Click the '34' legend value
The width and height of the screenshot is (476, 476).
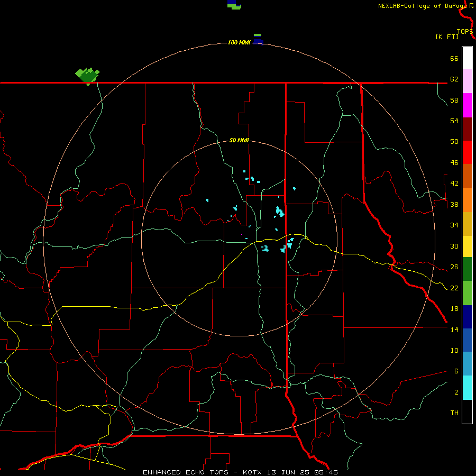(454, 225)
